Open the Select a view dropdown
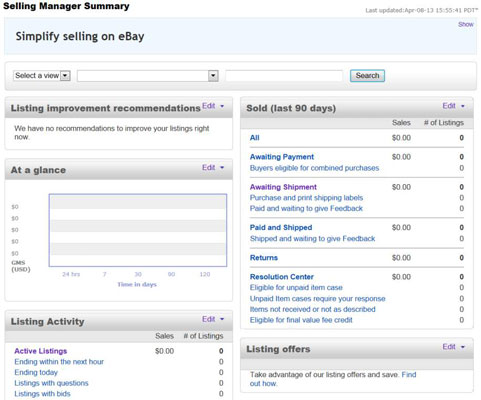The height and width of the screenshot is (400, 481). click(x=42, y=76)
